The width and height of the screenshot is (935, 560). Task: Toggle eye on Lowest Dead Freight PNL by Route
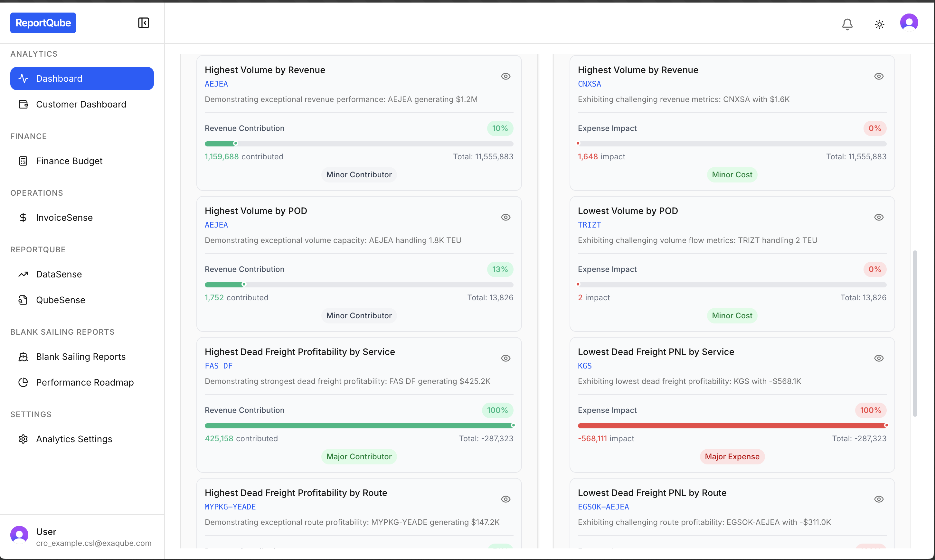tap(879, 499)
